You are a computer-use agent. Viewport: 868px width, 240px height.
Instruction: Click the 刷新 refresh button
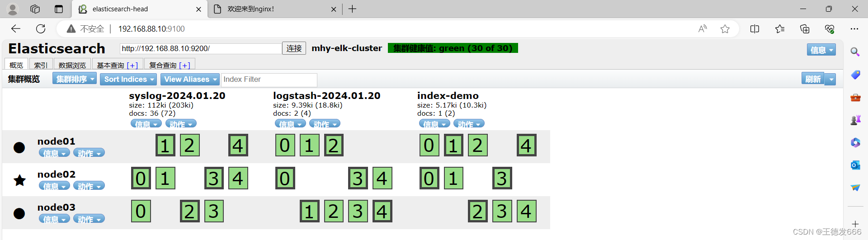tap(813, 79)
